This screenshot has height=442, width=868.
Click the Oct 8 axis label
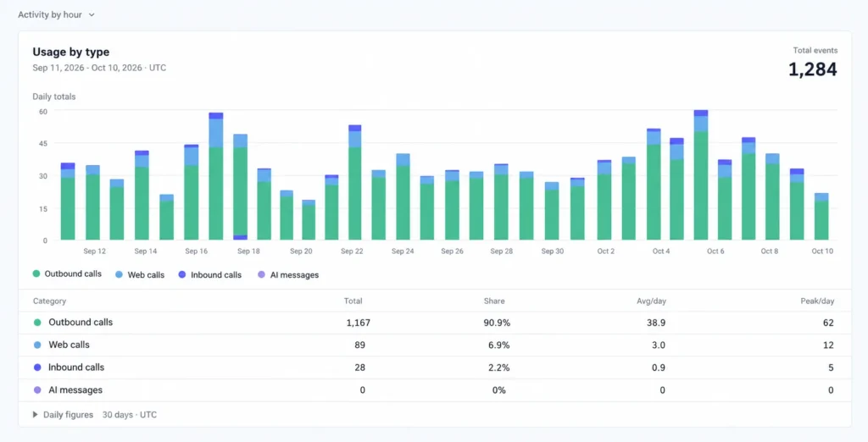pyautogui.click(x=770, y=251)
